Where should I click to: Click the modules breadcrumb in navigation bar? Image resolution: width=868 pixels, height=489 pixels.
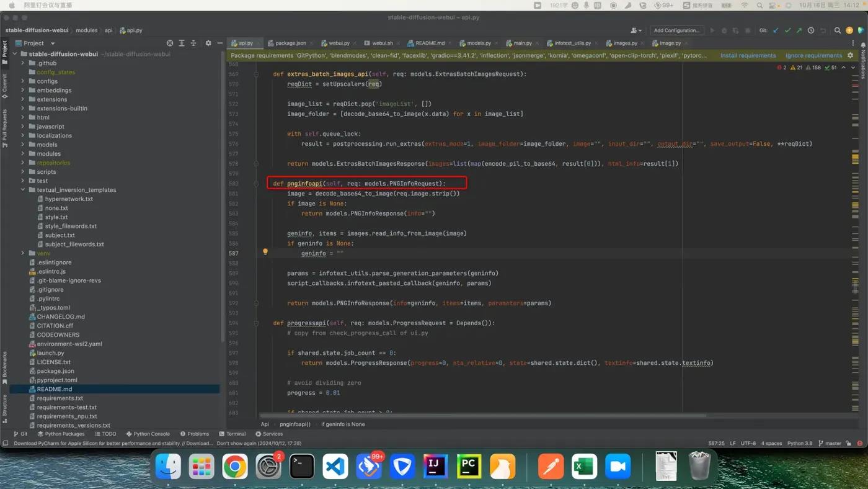[87, 30]
